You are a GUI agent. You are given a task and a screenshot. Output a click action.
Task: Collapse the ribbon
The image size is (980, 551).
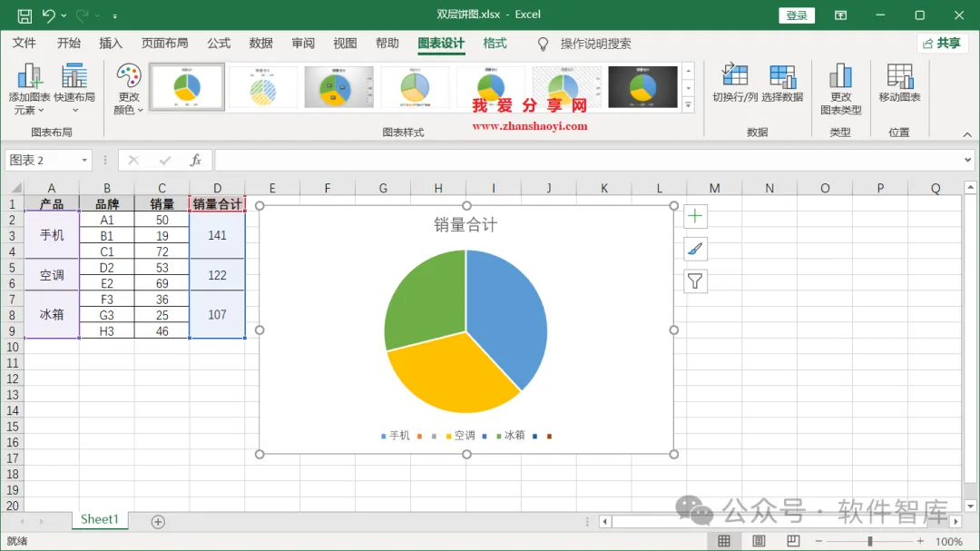tap(967, 134)
